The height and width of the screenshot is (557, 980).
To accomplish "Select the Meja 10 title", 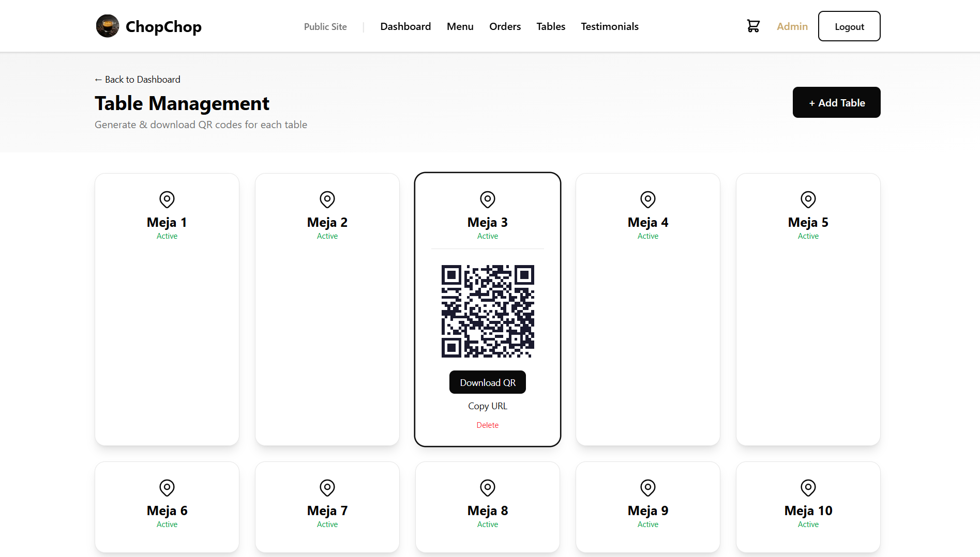I will point(808,510).
